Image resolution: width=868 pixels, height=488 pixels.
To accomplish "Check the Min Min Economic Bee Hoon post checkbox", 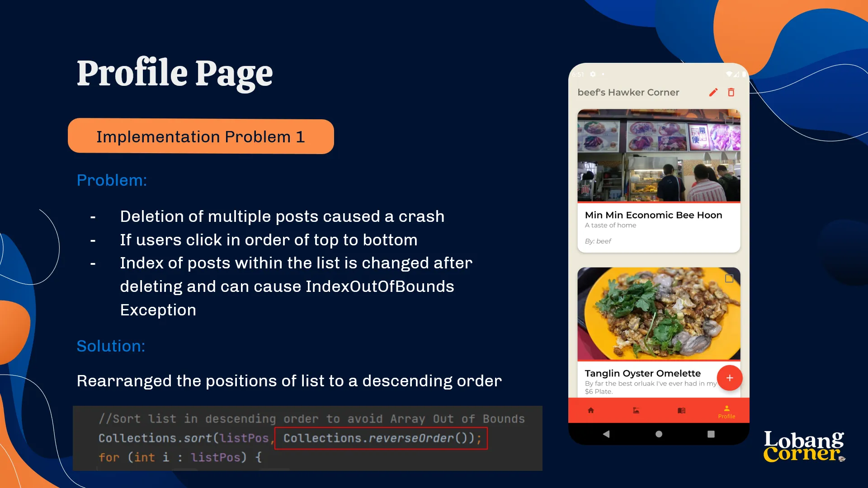I will tap(729, 121).
